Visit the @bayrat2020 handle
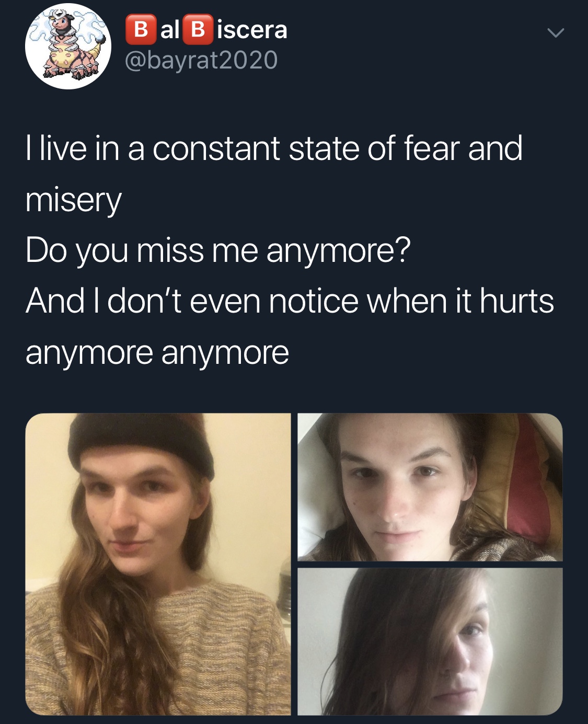This screenshot has width=588, height=724. click(x=201, y=60)
